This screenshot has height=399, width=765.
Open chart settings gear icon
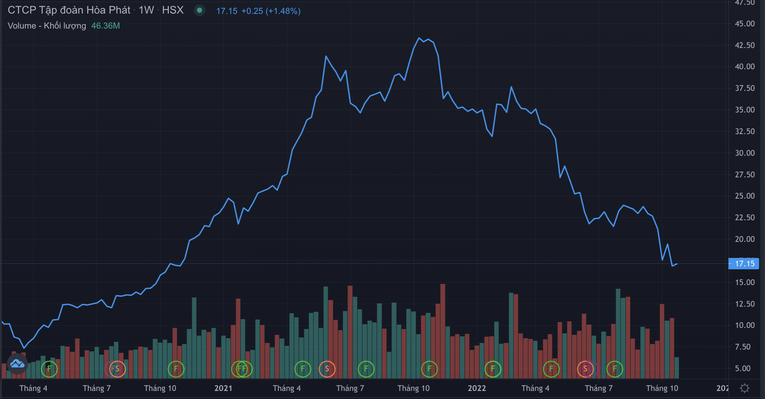pos(745,388)
